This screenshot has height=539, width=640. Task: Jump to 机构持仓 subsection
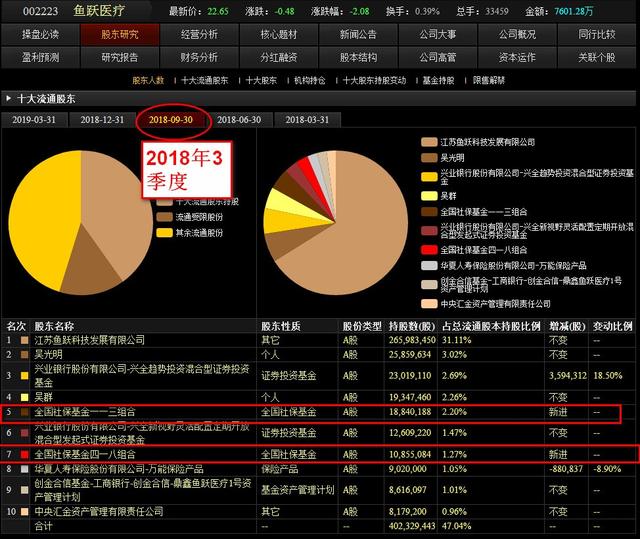pos(310,80)
